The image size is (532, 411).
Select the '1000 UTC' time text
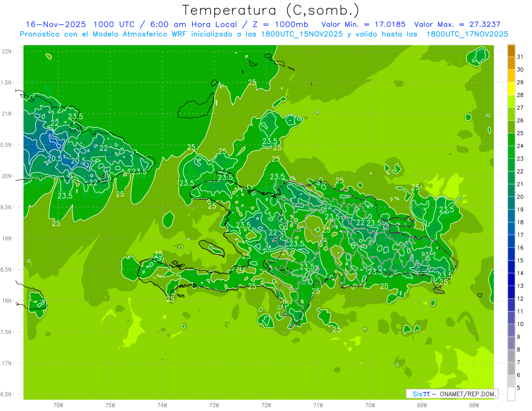[113, 24]
